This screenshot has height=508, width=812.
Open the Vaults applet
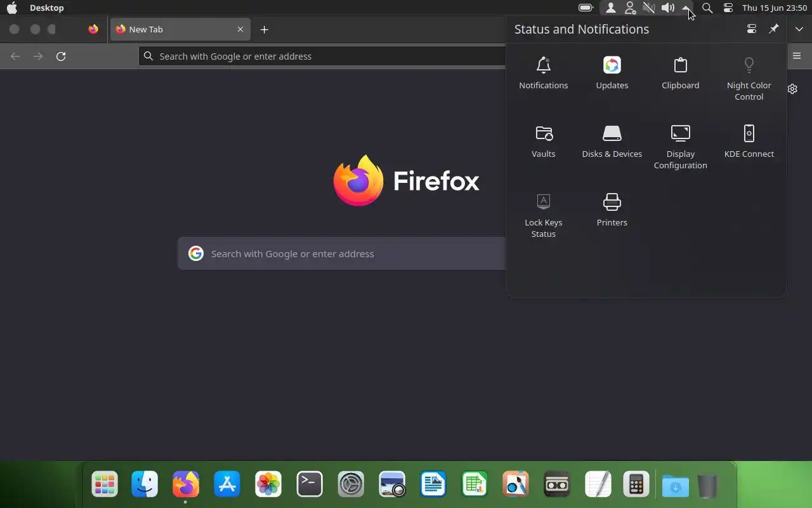click(543, 142)
